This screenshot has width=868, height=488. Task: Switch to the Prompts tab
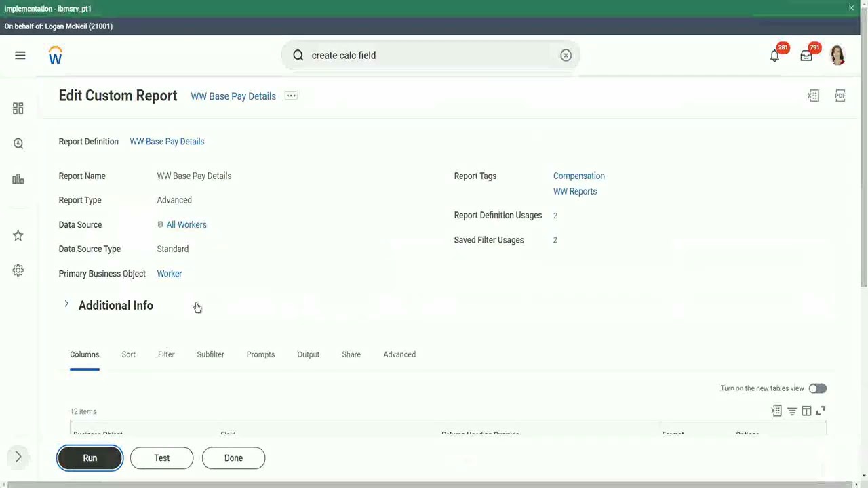point(261,354)
